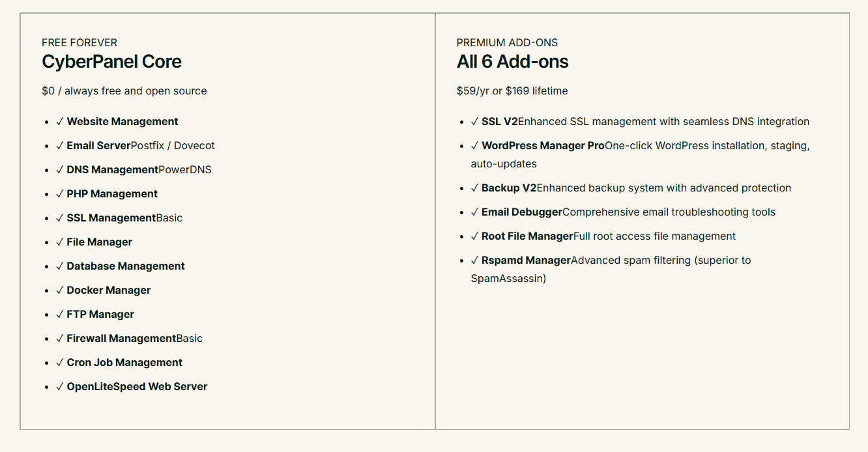Click the 'FREE FOREVER' label

(x=80, y=43)
